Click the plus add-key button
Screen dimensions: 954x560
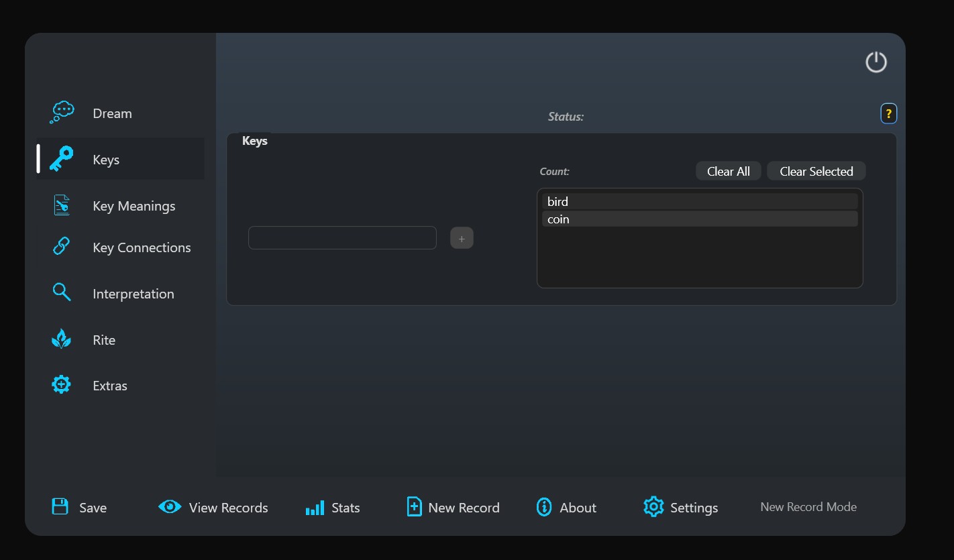pos(462,238)
